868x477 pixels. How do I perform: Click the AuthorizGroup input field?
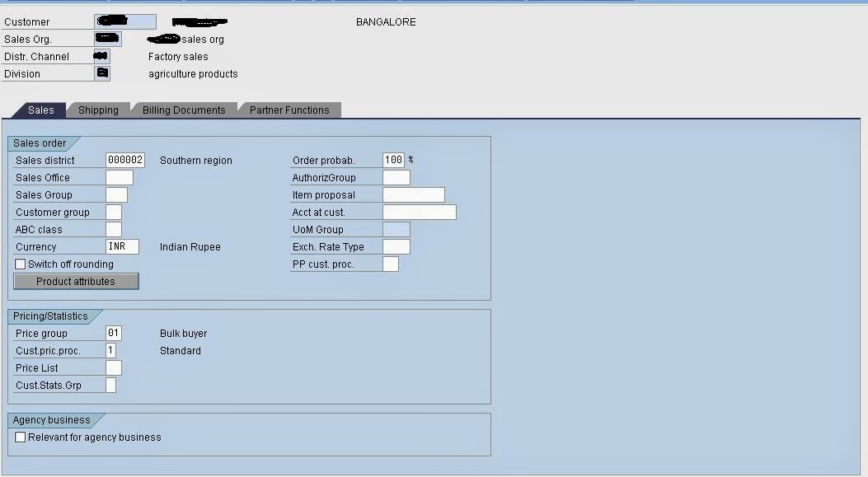tap(396, 177)
